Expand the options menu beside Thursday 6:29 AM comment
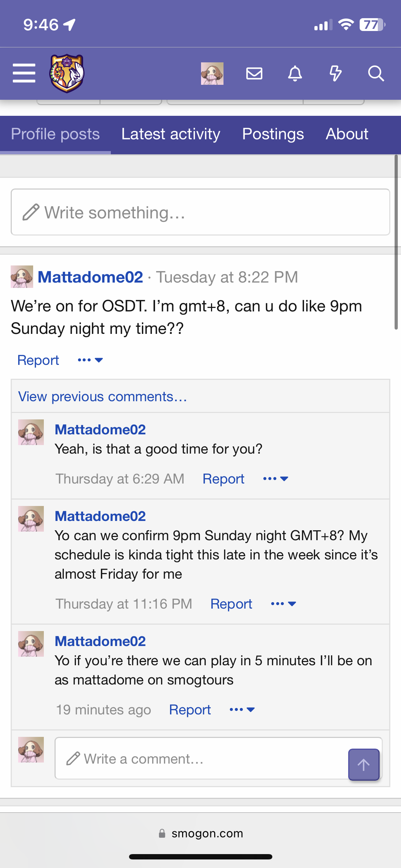 click(x=276, y=479)
